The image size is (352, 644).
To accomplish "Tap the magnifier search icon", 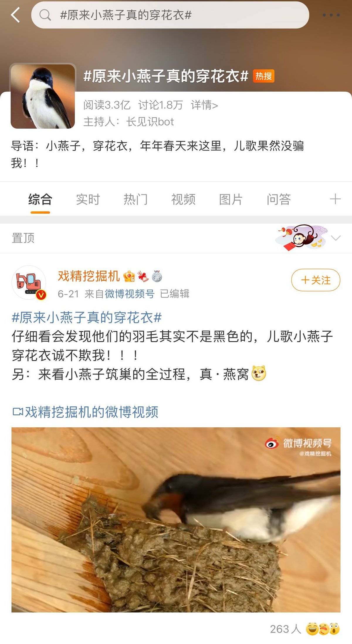I will [x=45, y=15].
